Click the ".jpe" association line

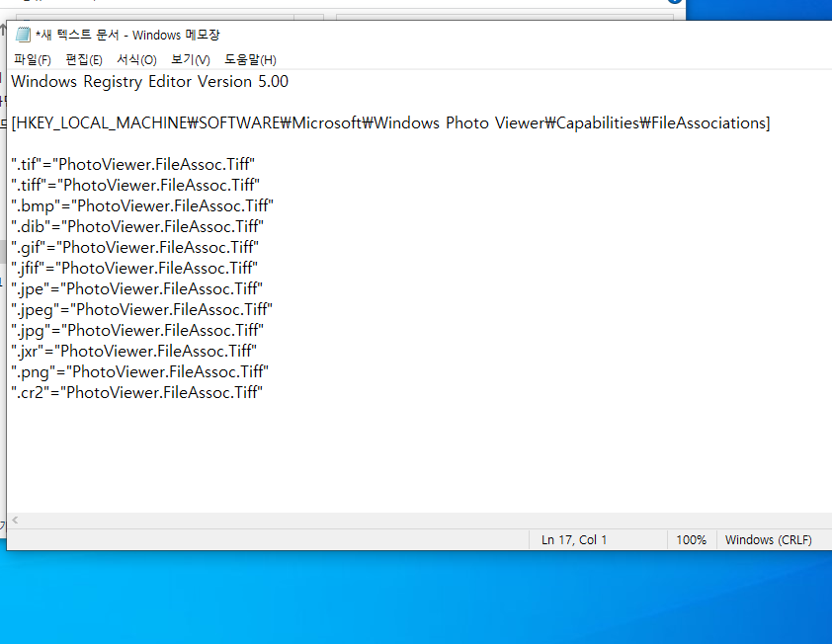tap(137, 288)
